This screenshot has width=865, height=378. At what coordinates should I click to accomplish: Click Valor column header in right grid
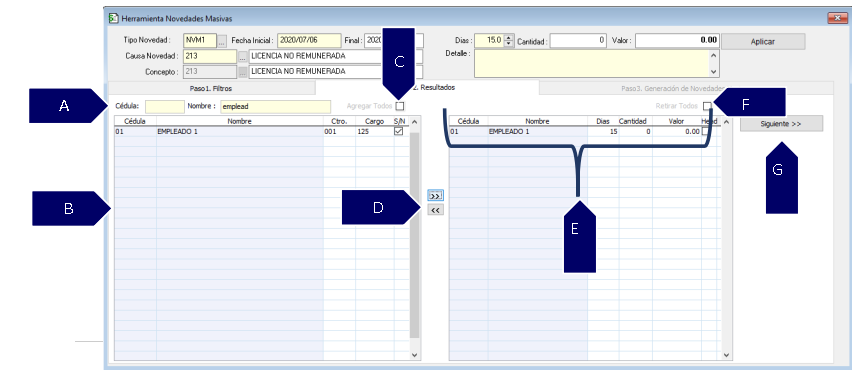(676, 121)
